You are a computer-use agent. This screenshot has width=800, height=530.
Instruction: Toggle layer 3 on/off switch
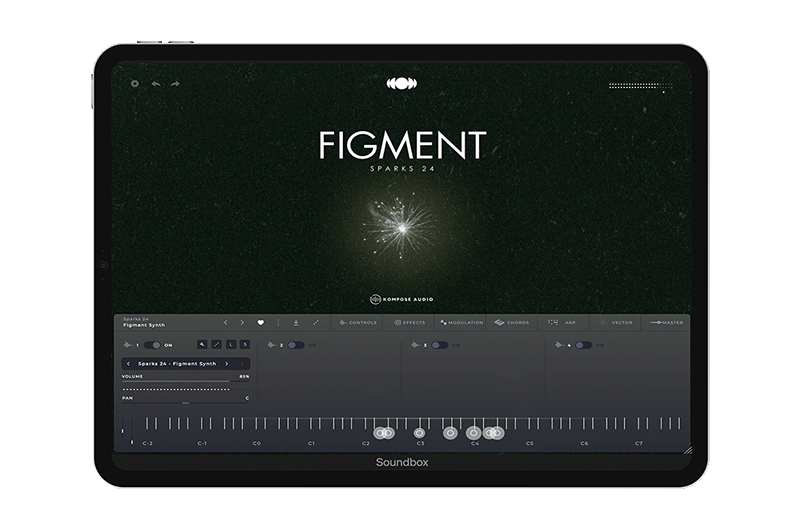440,345
